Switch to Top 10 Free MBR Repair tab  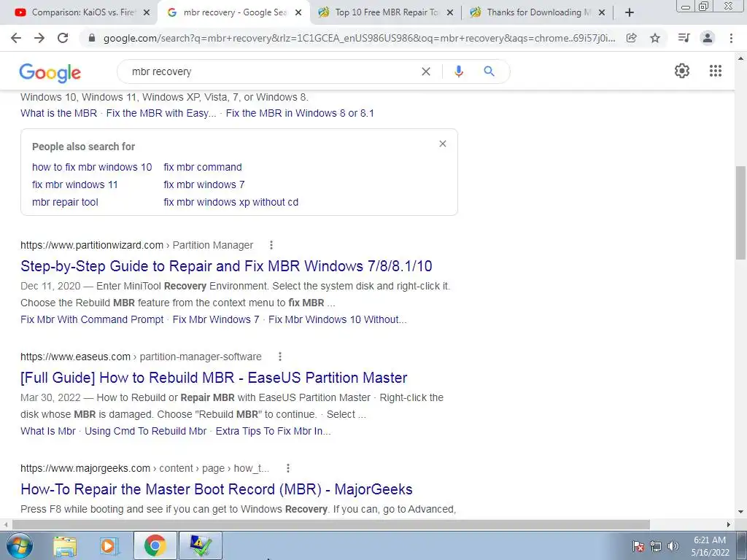click(x=386, y=13)
